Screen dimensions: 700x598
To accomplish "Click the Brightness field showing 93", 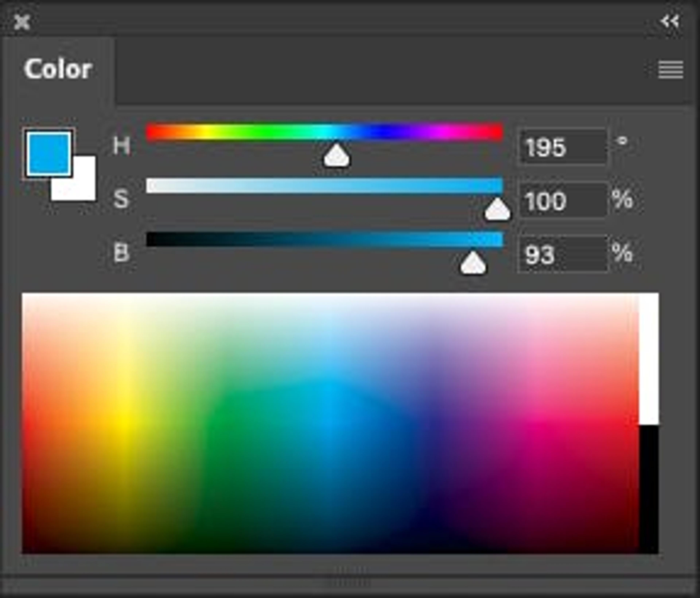I will 563,254.
